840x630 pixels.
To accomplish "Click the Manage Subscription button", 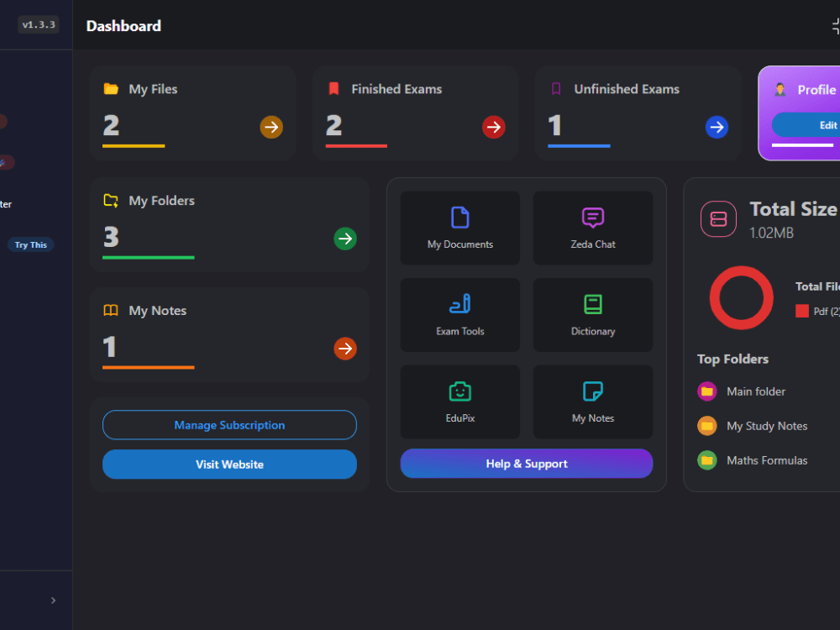I will tap(229, 425).
